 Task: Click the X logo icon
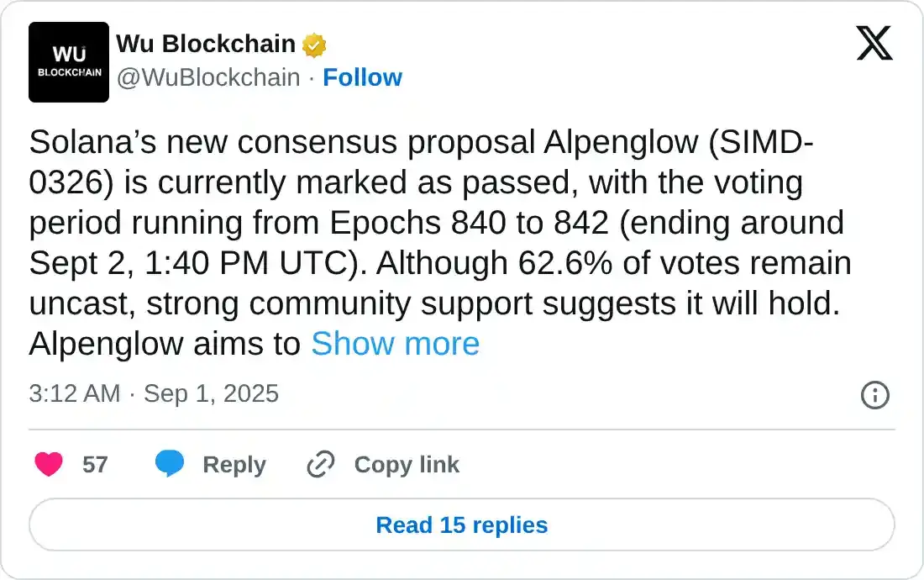874,43
